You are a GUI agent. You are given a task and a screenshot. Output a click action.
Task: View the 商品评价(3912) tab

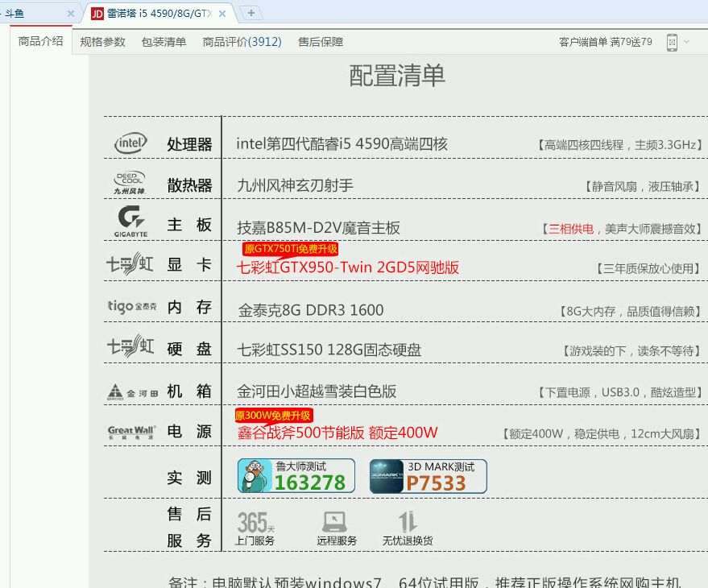[x=242, y=42]
